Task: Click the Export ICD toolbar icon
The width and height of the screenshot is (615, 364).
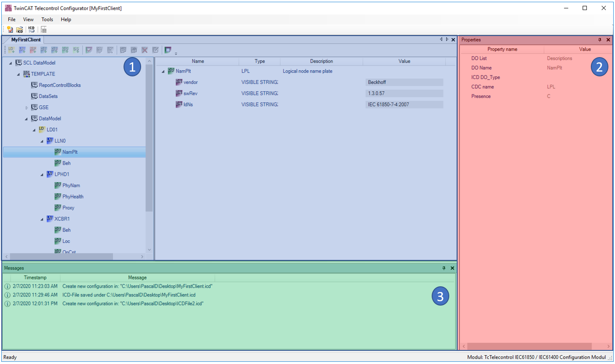Action: pyautogui.click(x=31, y=29)
